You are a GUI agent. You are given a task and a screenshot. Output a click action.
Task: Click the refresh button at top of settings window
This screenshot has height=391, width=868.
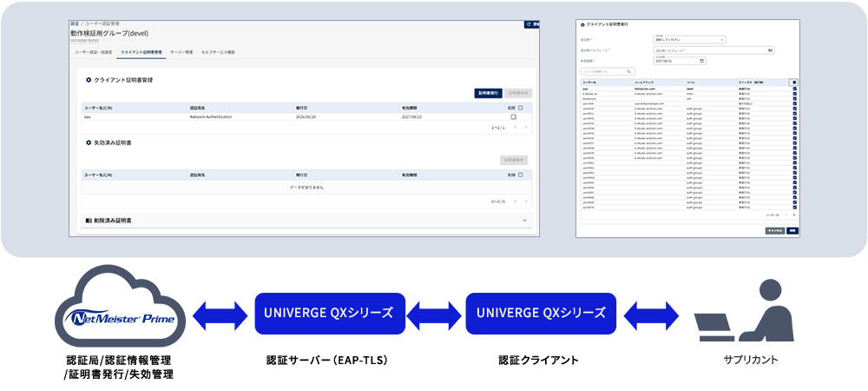531,24
